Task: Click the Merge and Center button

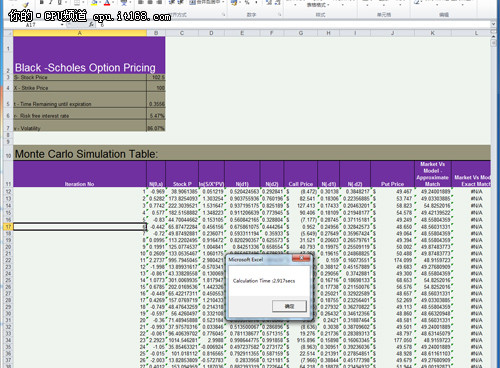Action: 204,2
